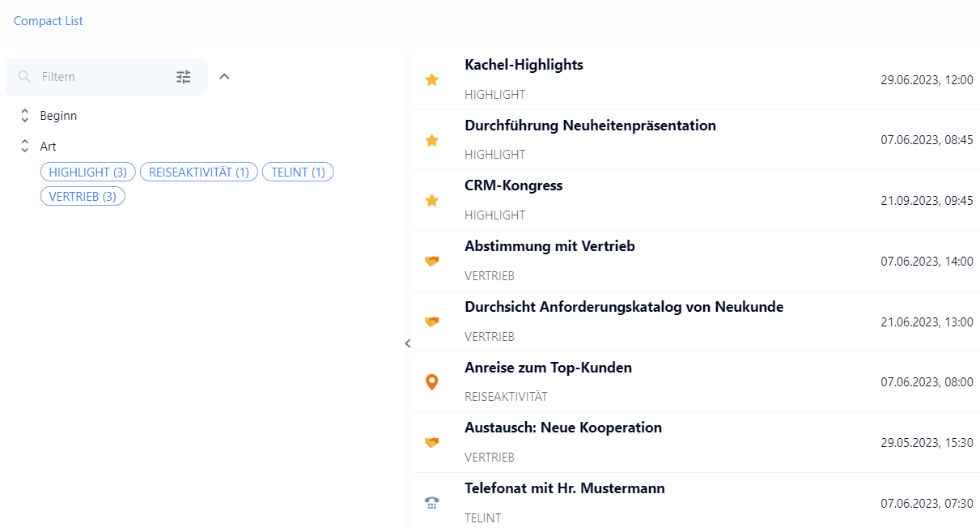Click the star icon beside Kachel-Highlights

click(432, 79)
